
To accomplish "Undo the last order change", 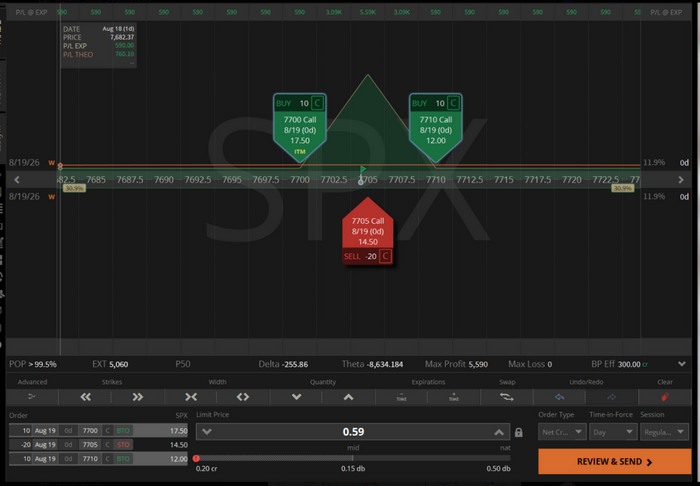I will point(559,397).
